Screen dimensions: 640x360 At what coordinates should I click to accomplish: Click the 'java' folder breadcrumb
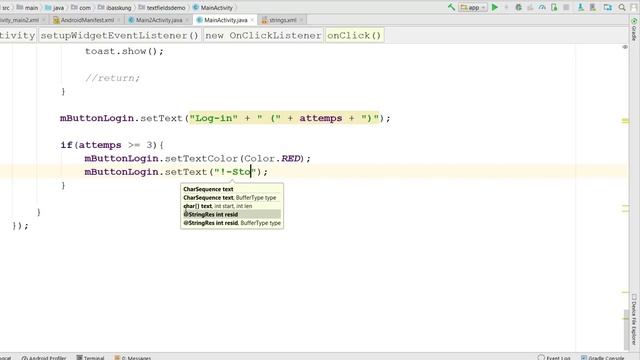[x=55, y=7]
